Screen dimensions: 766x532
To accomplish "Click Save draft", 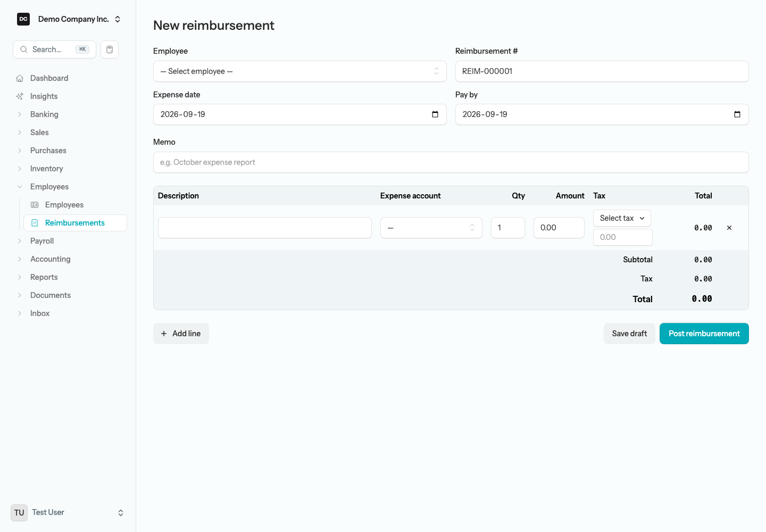I will click(629, 334).
